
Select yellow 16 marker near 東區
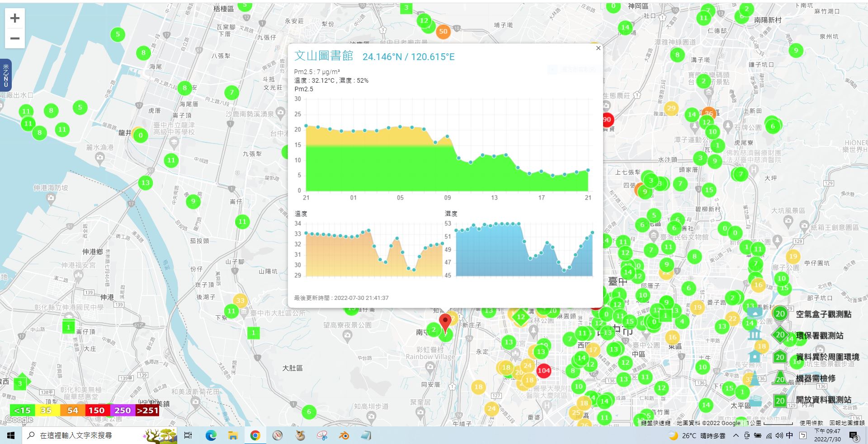672,337
